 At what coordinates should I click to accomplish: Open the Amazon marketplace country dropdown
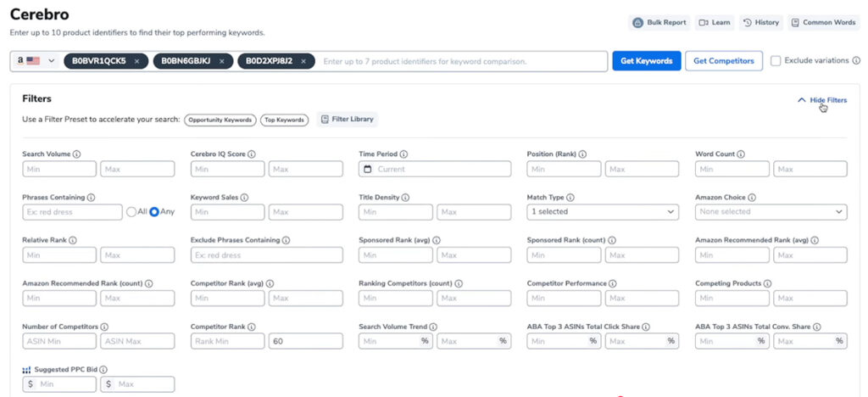[x=36, y=61]
